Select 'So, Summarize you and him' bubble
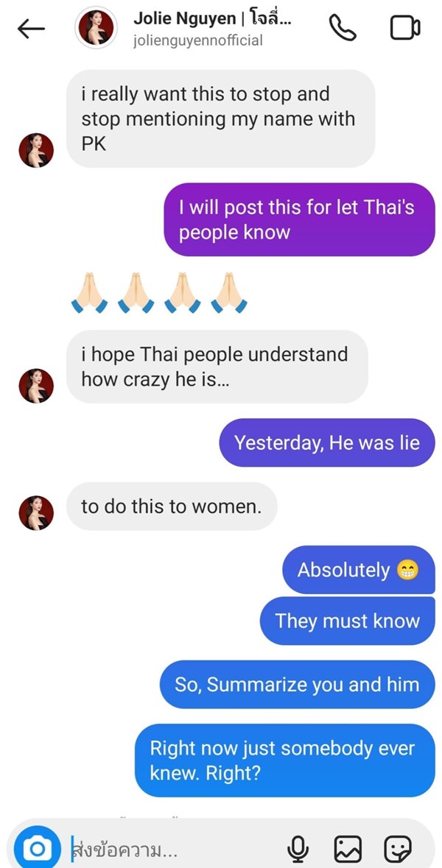 click(298, 684)
